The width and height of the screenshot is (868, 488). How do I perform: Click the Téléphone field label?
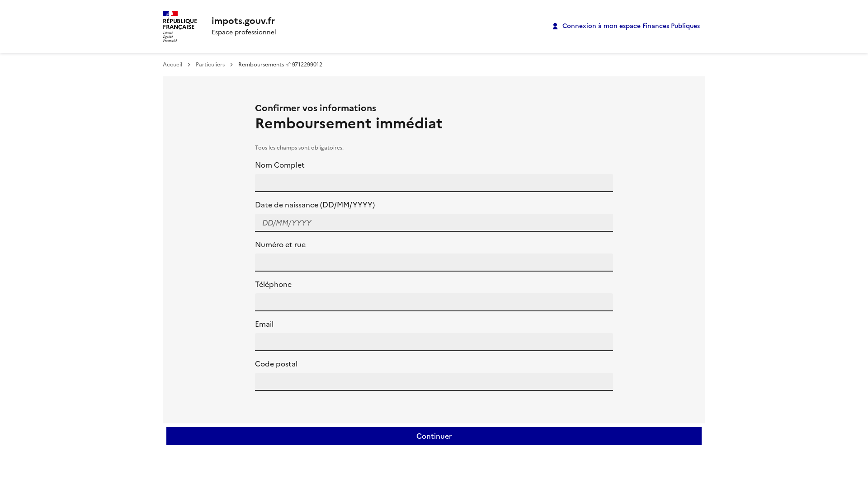pyautogui.click(x=273, y=284)
